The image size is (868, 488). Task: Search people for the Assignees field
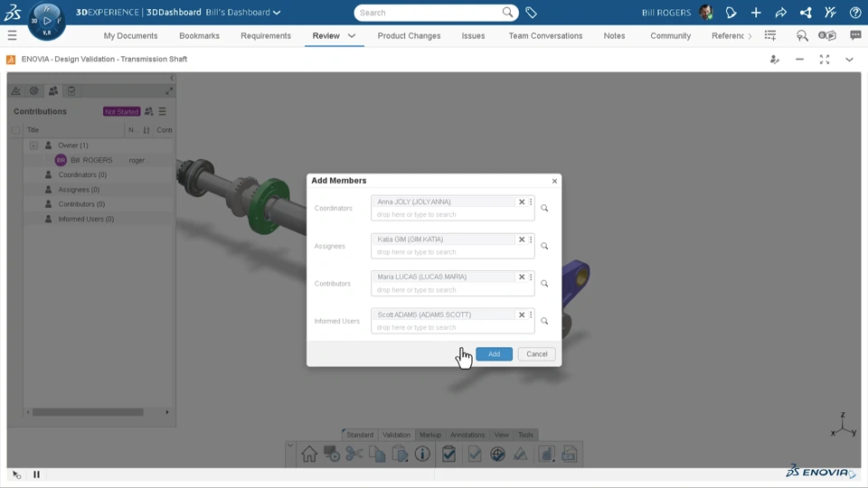[544, 246]
